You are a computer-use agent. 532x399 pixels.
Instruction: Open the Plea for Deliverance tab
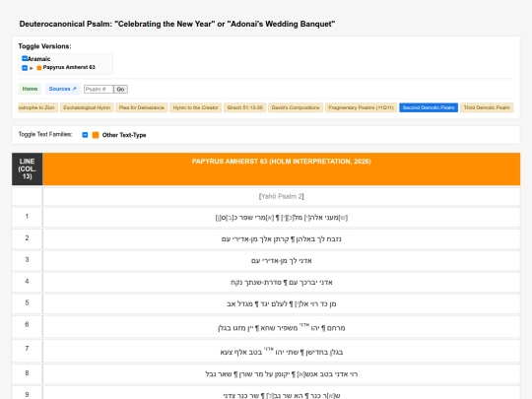(x=142, y=107)
